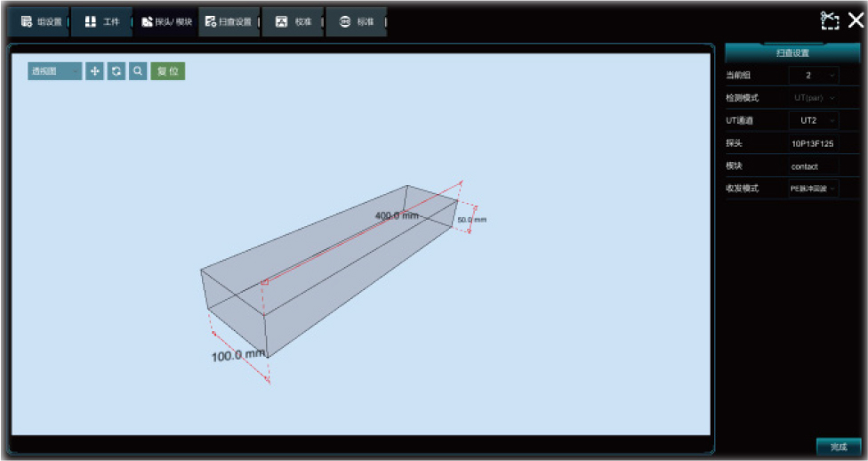The height and width of the screenshot is (461, 868).
Task: Click the pan/move view tool icon
Action: (x=94, y=71)
